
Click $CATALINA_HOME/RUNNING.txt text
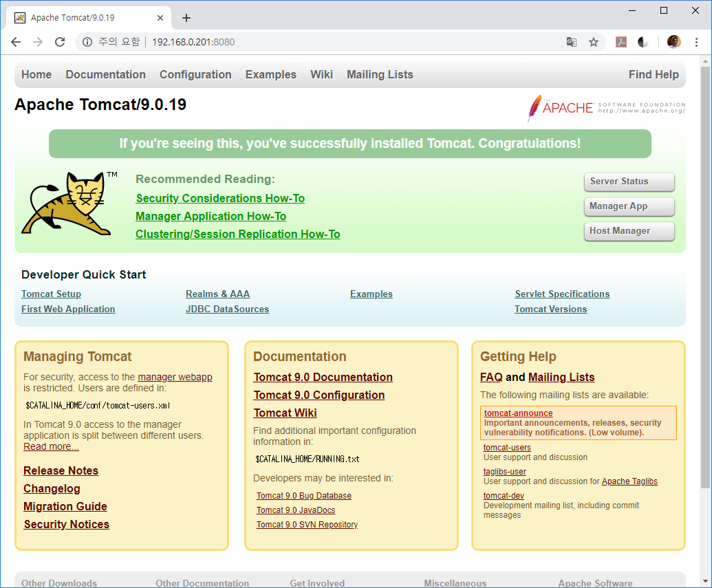coord(308,459)
